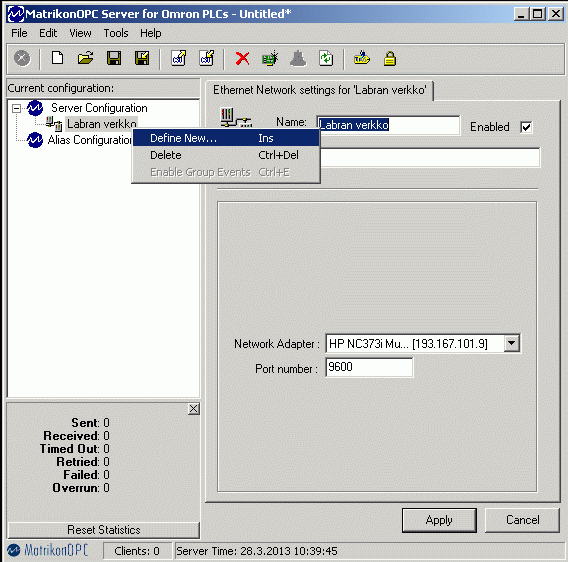
Task: Click the green circuit board toolbar icon
Action: click(270, 58)
